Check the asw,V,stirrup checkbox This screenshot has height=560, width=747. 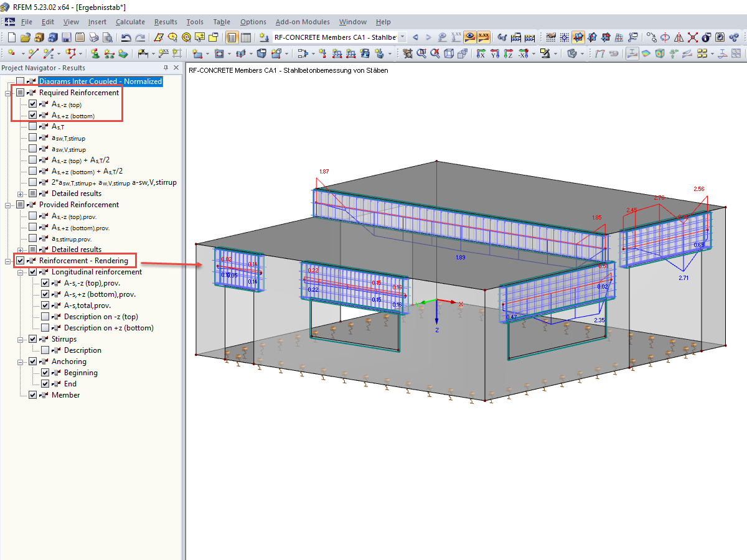coord(33,149)
